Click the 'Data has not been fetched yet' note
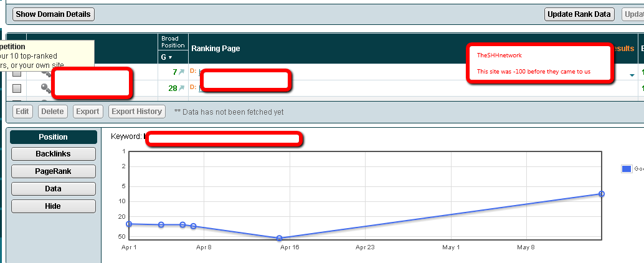This screenshot has width=644, height=263. tap(229, 112)
